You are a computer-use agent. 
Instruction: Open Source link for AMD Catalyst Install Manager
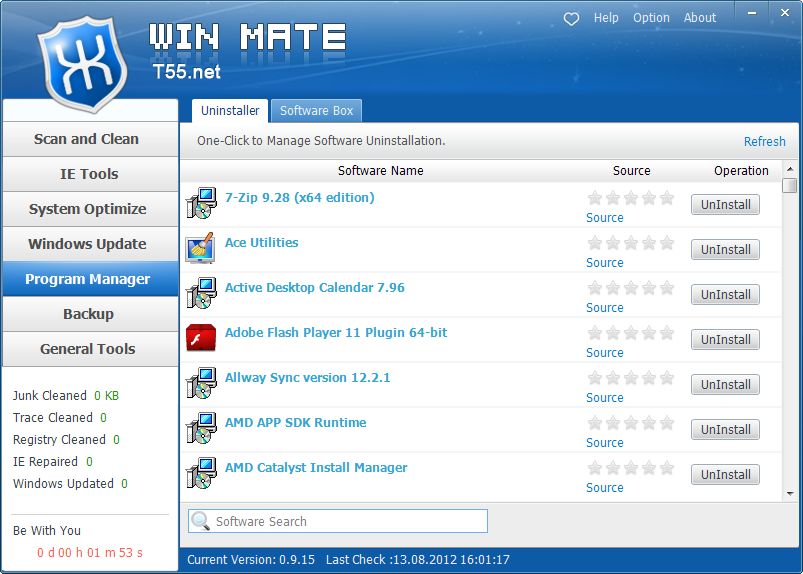click(604, 488)
